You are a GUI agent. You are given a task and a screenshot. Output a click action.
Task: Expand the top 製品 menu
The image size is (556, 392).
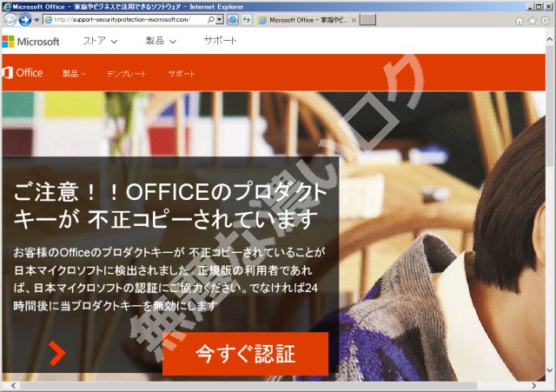click(x=161, y=41)
